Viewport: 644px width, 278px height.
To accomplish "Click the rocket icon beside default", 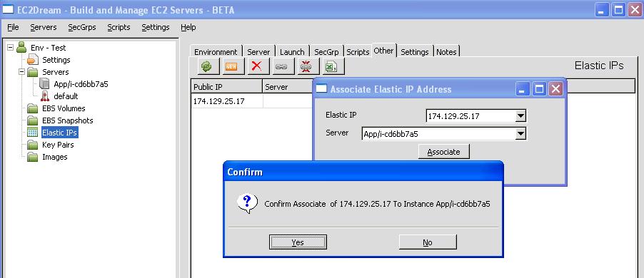I will (x=45, y=96).
